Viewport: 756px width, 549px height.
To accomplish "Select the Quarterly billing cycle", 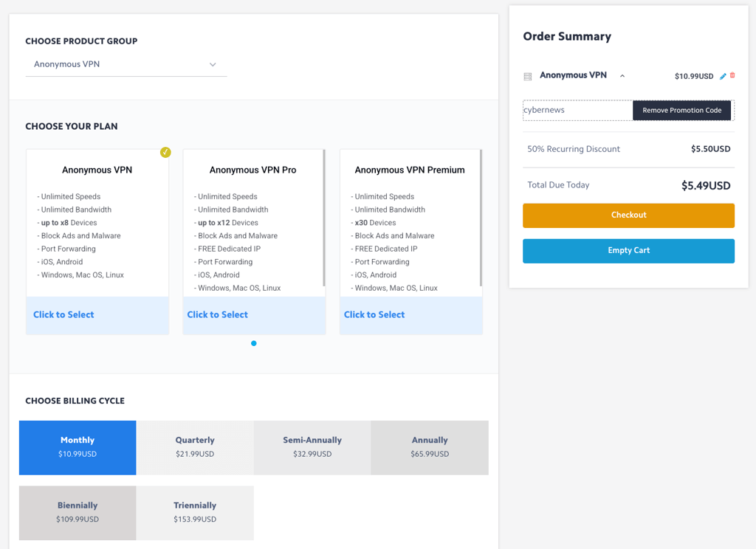I will click(195, 448).
